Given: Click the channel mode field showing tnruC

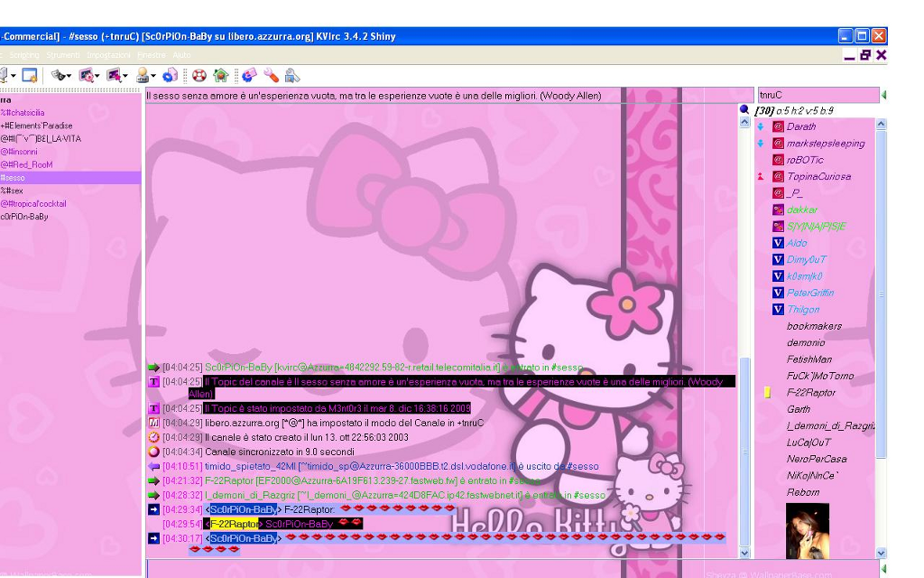Looking at the screenshot, I should (x=817, y=95).
